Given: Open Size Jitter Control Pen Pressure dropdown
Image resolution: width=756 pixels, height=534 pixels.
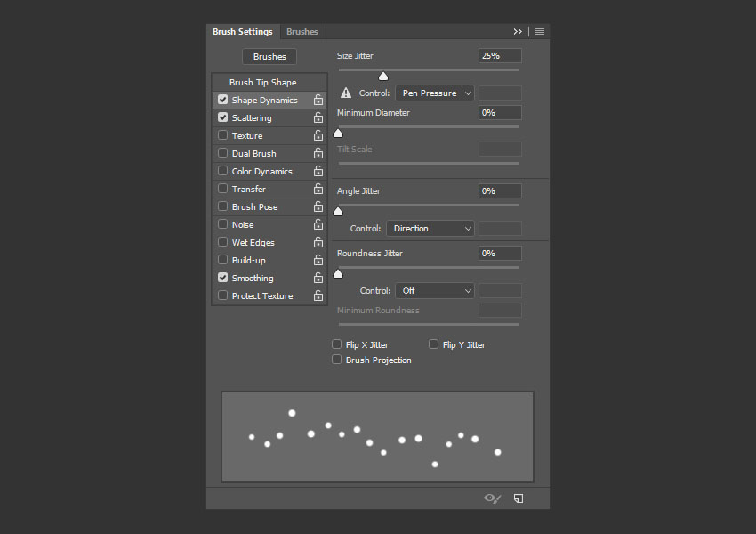Looking at the screenshot, I should [435, 93].
